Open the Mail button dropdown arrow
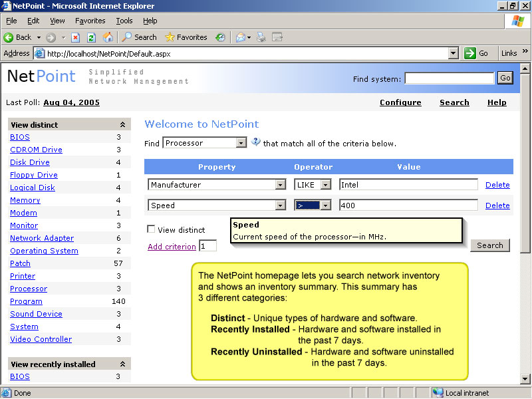 (x=249, y=37)
